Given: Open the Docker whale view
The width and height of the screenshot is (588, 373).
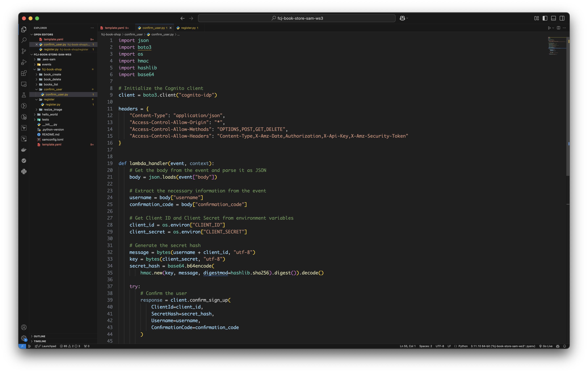Looking at the screenshot, I should coord(24,150).
